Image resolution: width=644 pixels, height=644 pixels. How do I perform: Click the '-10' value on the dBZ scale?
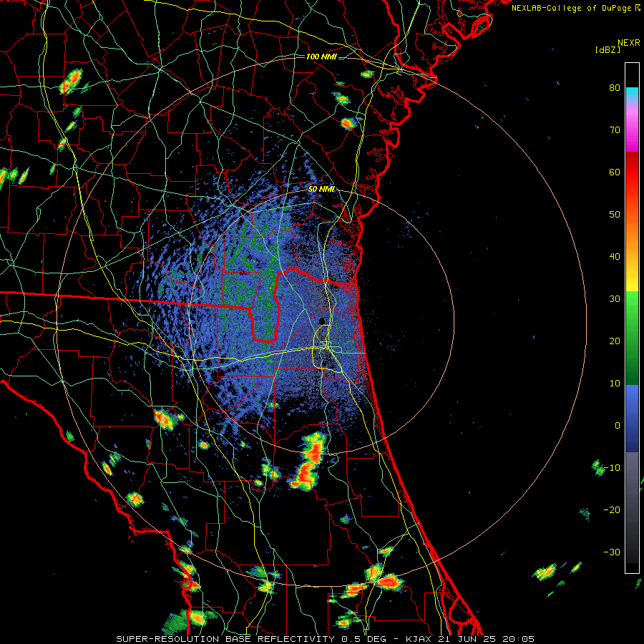click(612, 468)
